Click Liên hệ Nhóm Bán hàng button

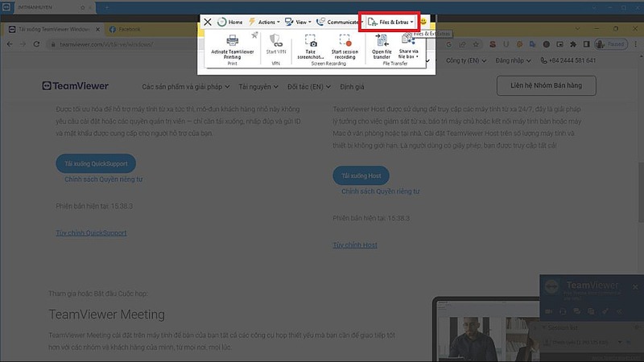pos(547,85)
